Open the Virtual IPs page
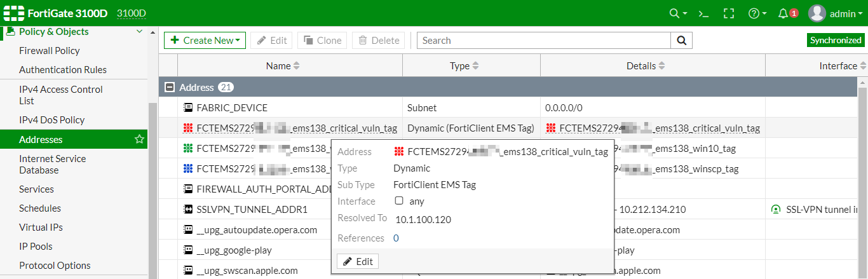 [x=41, y=228]
